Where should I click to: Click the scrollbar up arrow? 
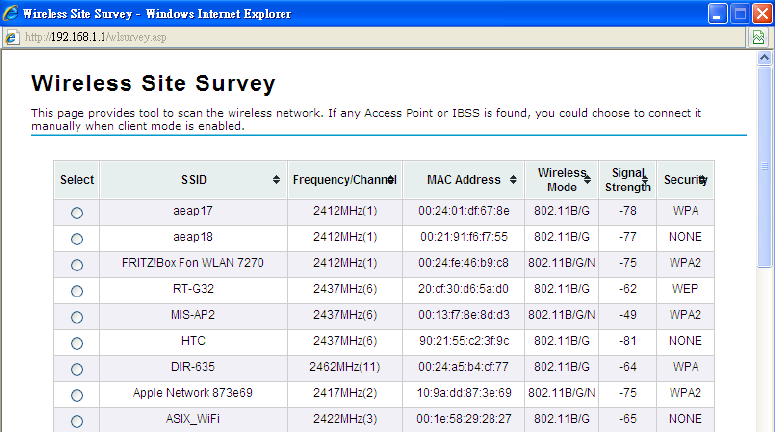(766, 57)
